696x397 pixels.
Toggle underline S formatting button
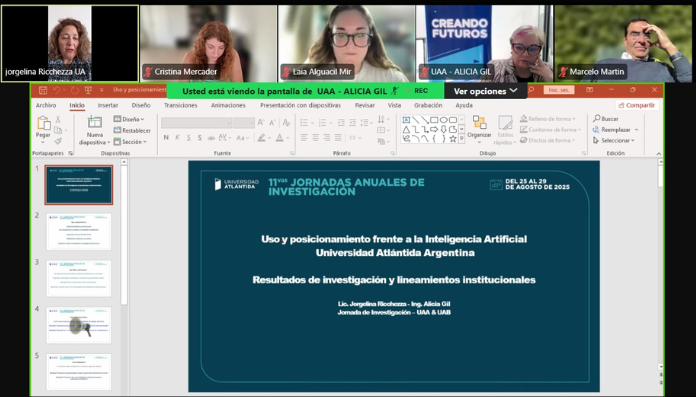coord(189,138)
